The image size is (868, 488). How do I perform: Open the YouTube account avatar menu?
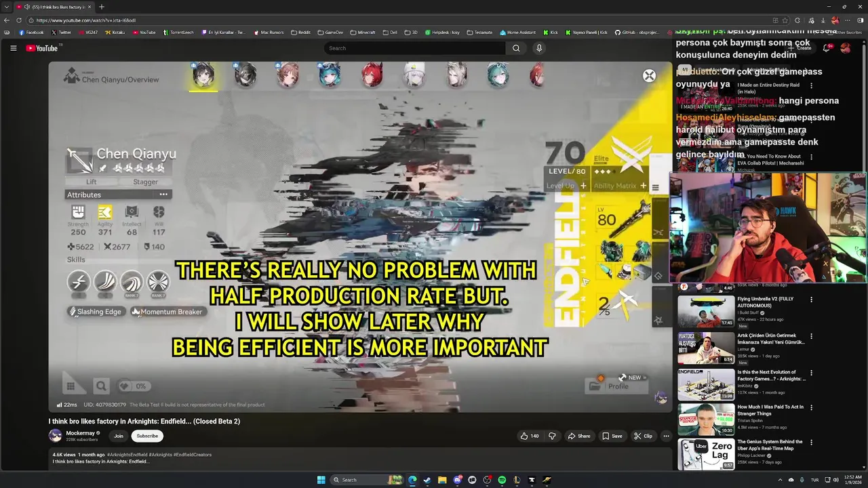click(845, 48)
